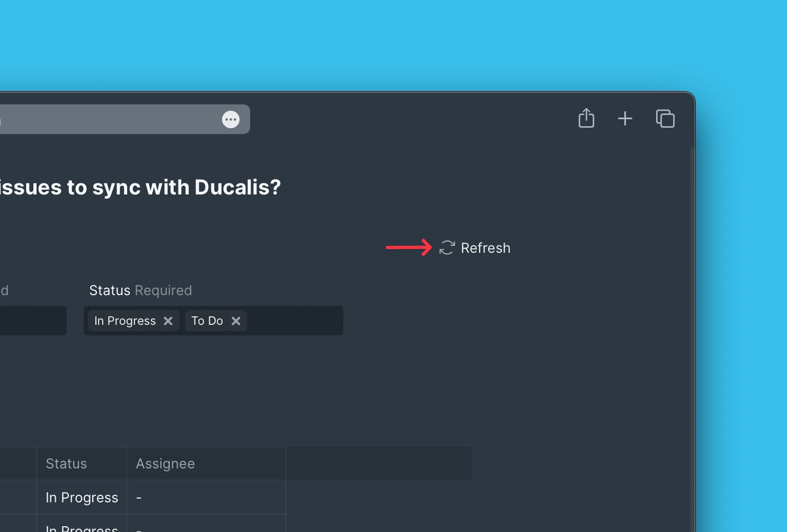Remove the To Do status chip
Image resolution: width=787 pixels, height=532 pixels.
[x=236, y=321]
